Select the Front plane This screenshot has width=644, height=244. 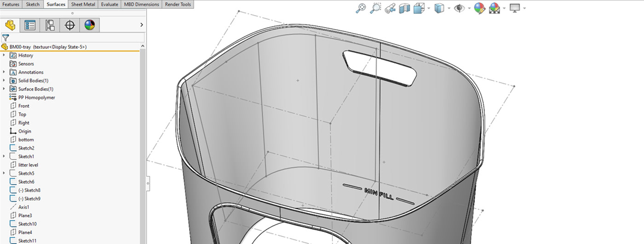coord(19,106)
